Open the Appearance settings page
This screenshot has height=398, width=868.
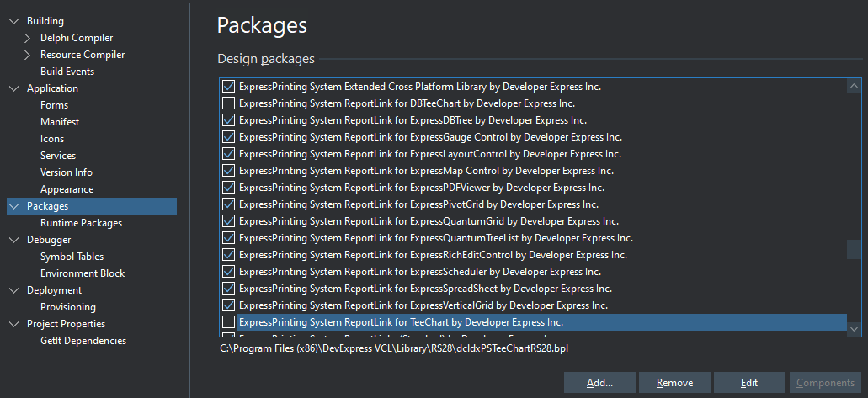click(67, 189)
